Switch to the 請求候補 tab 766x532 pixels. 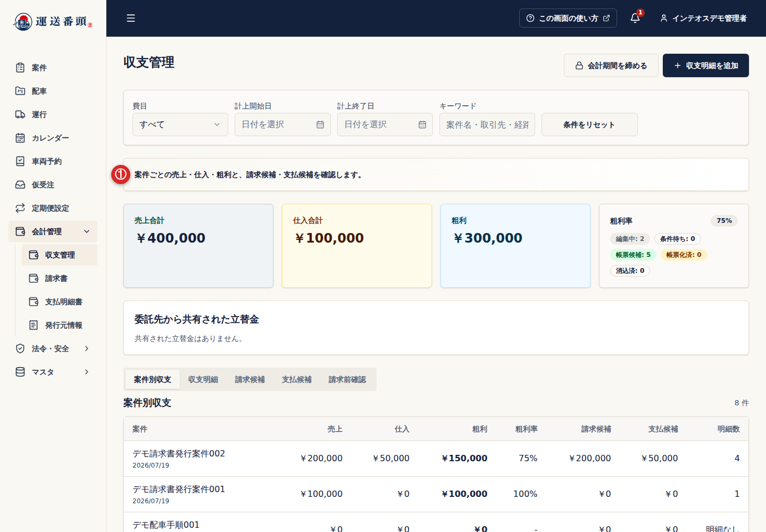coord(250,379)
